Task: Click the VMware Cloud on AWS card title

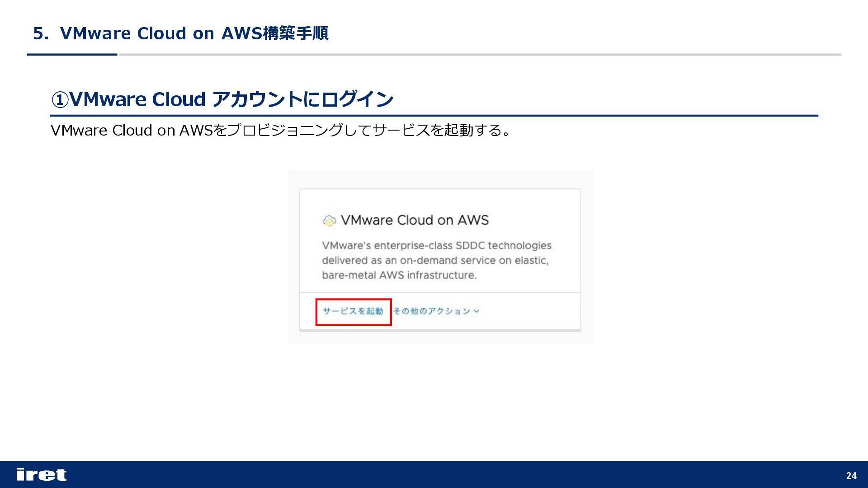Action: pyautogui.click(x=415, y=220)
